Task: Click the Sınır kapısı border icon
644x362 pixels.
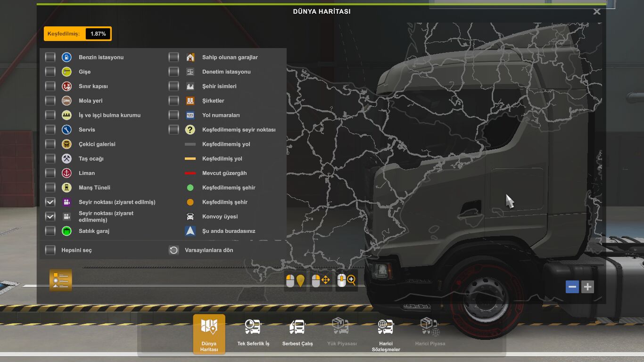Action: (66, 86)
